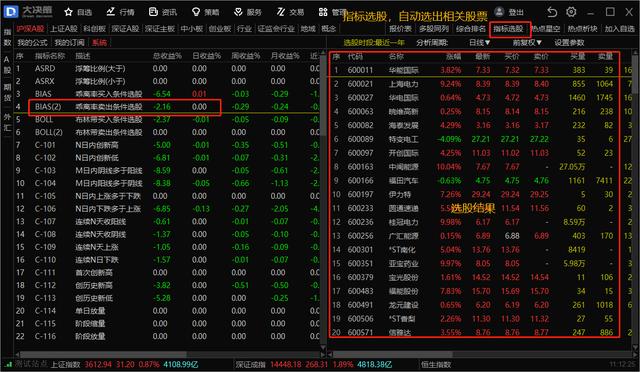
Task: Switch to the 我的公式 tab
Action: (32, 42)
